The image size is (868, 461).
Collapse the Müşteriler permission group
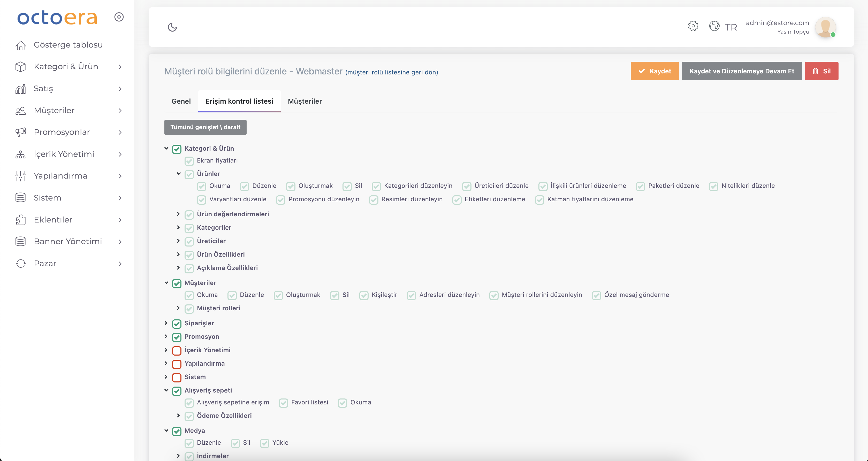[x=166, y=282]
